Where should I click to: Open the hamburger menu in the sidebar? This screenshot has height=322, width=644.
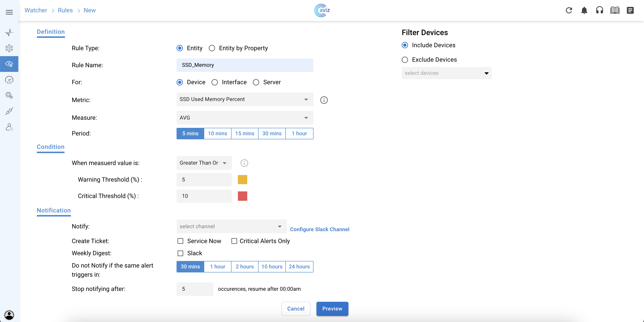[9, 12]
